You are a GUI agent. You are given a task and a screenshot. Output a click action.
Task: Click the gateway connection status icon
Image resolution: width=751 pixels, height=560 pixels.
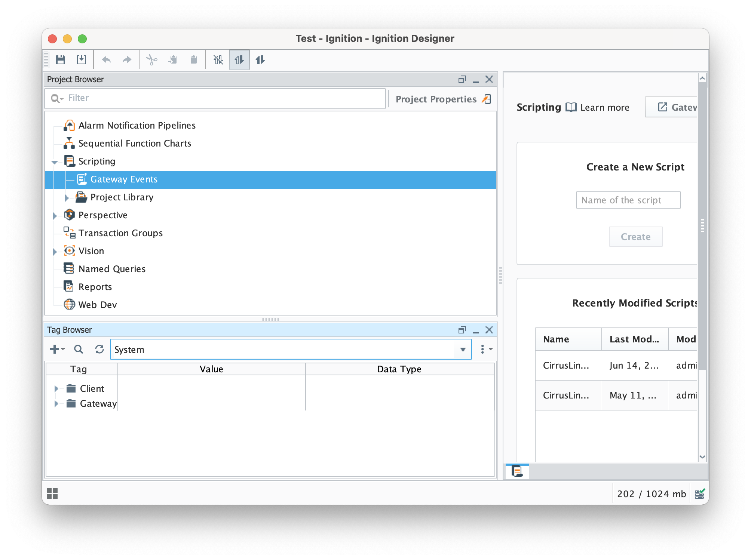(x=699, y=494)
